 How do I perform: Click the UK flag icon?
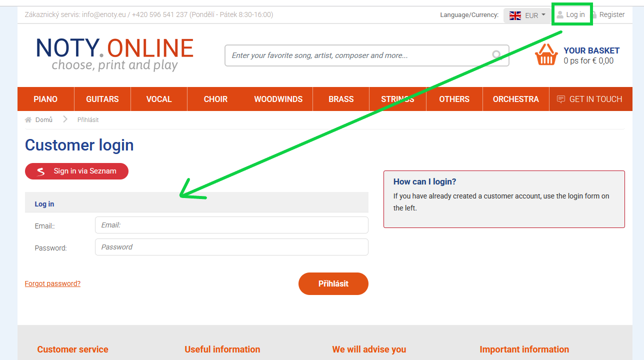515,15
